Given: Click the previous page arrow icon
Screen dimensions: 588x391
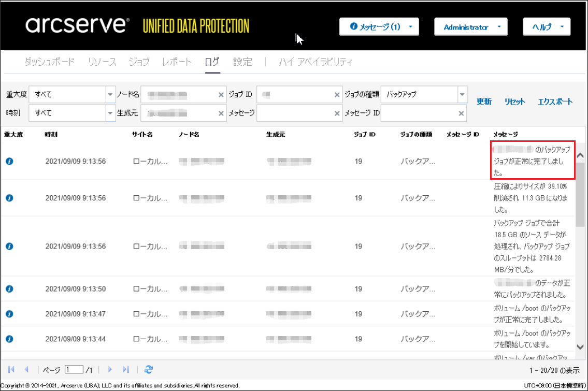Looking at the screenshot, I should (x=26, y=369).
